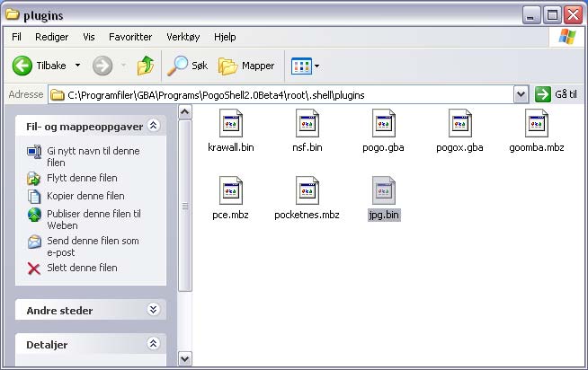Click the envelope icon for Send som e-post
This screenshot has width=588, height=370.
click(34, 242)
